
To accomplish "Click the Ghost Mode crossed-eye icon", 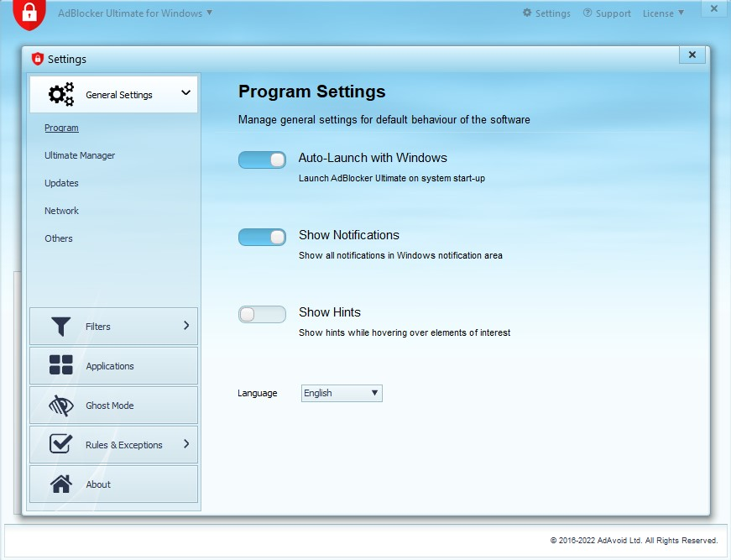I will (x=61, y=406).
